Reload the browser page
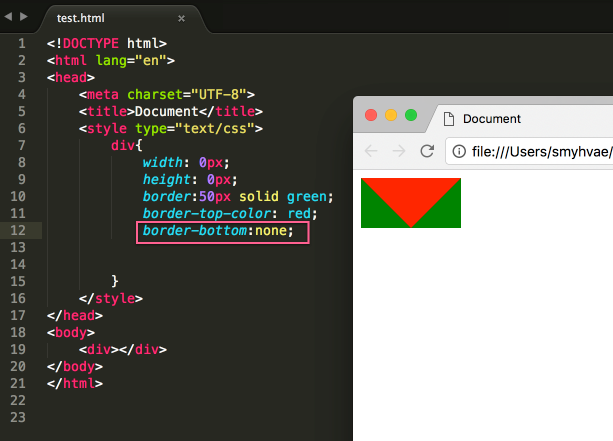 427,151
